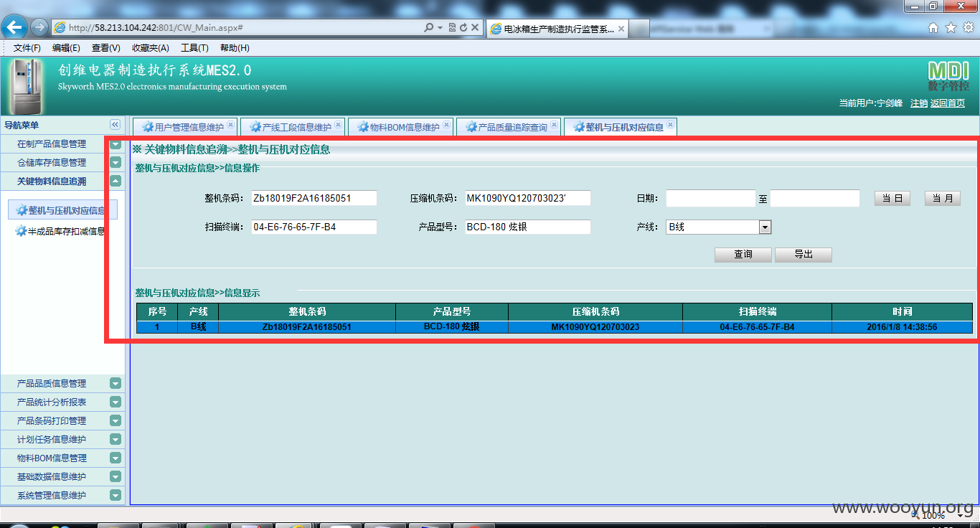
Task: Open the 查看(V) menu
Action: pyautogui.click(x=106, y=48)
